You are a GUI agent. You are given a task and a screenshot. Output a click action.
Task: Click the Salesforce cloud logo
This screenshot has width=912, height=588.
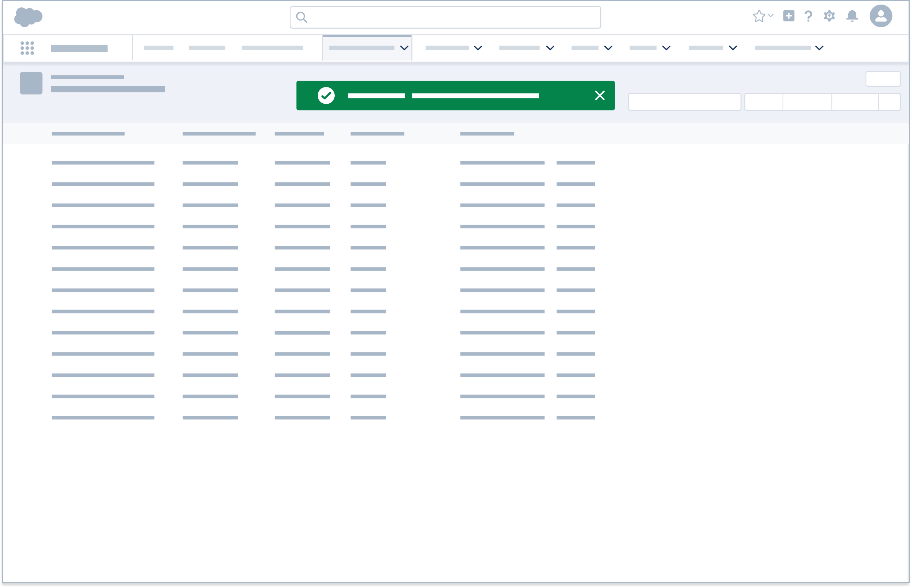click(29, 16)
